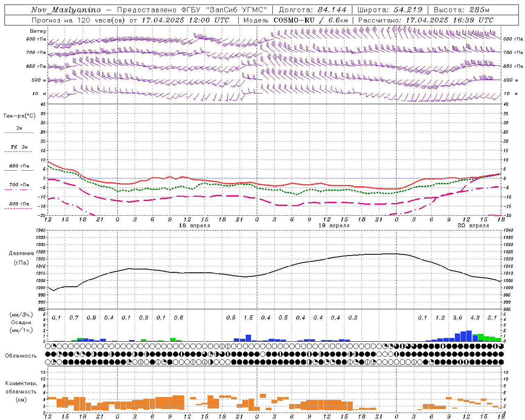
Task: Click the 0.6 precipitation value
Action: (x=178, y=317)
